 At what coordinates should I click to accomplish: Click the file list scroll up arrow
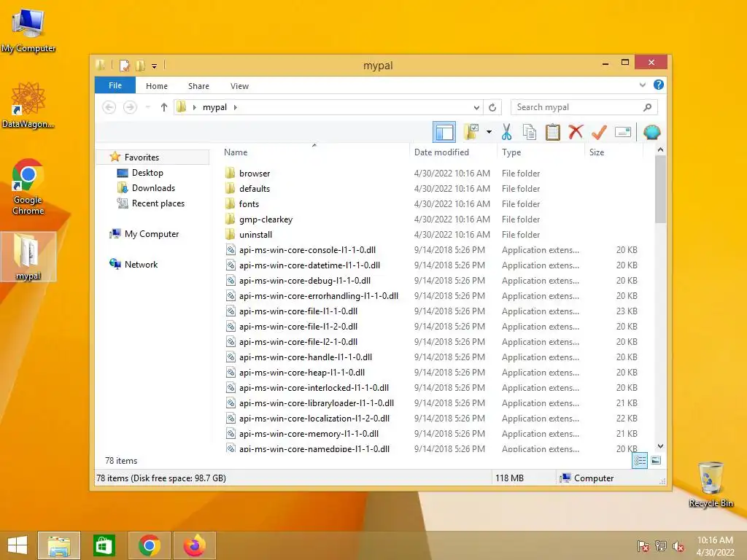click(x=660, y=149)
